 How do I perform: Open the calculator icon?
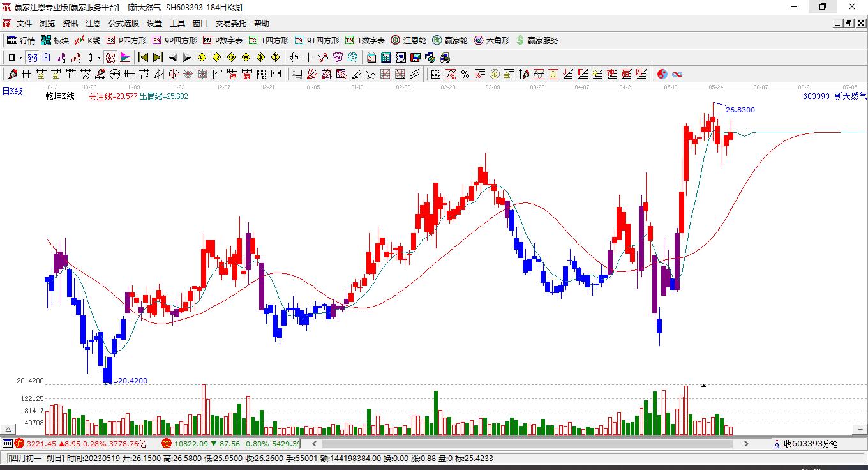(386, 57)
